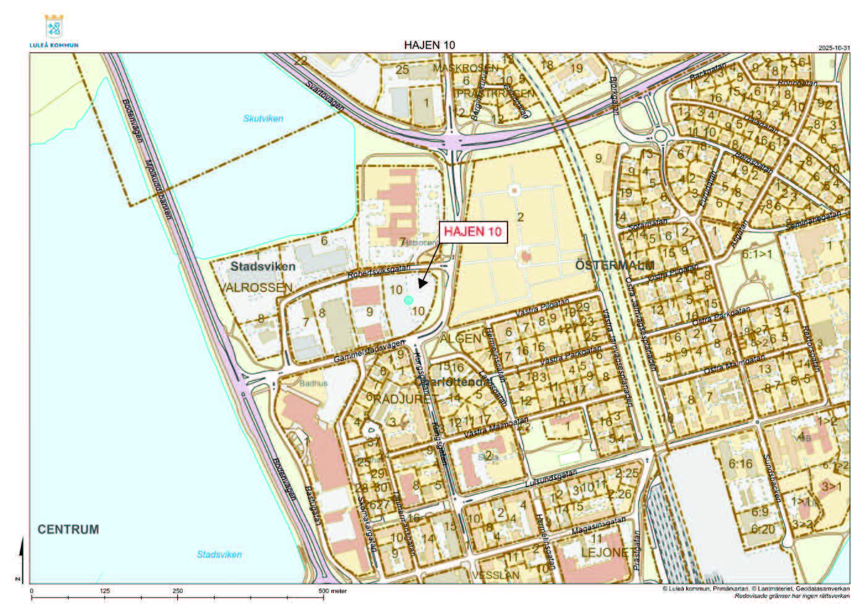Click the black arrow tip pointing to the property

(x=420, y=287)
